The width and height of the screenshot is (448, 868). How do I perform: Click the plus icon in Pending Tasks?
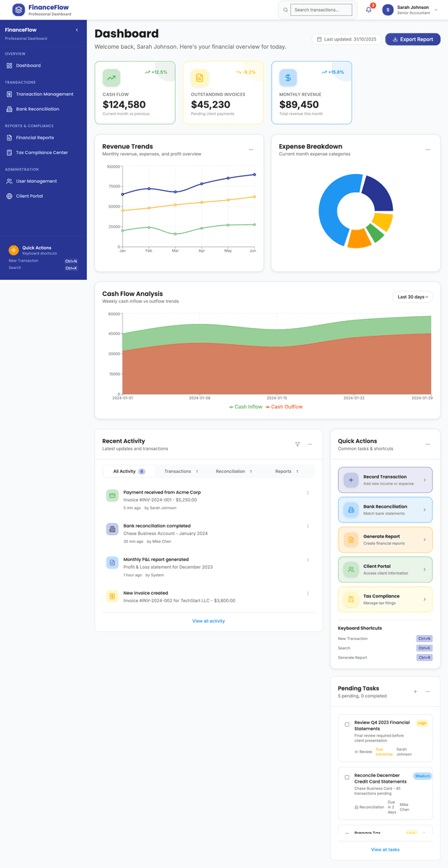[415, 691]
